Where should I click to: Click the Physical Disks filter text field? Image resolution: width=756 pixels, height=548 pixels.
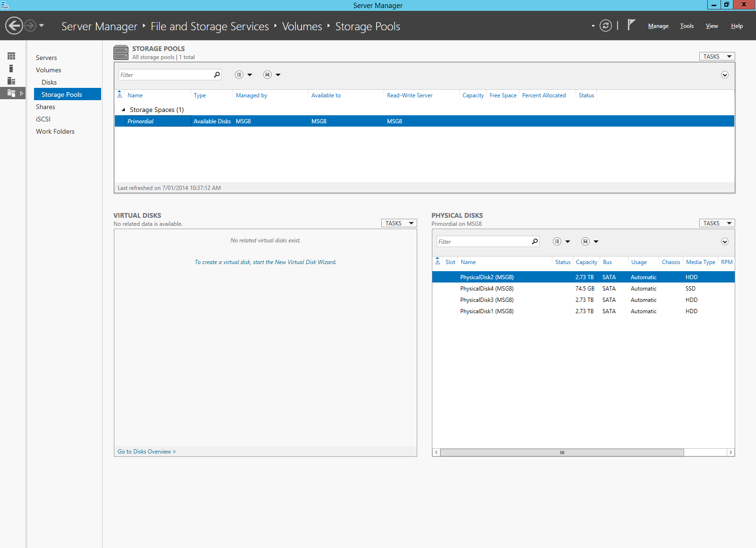(484, 241)
